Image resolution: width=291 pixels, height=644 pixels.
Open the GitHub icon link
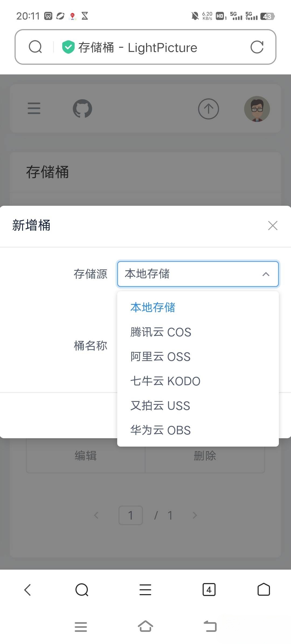pyautogui.click(x=82, y=109)
